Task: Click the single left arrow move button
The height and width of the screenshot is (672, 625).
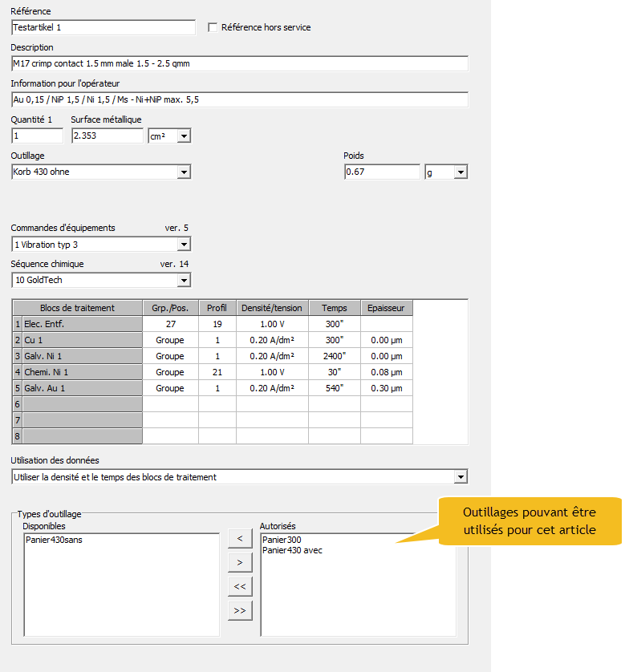Action: [240, 538]
